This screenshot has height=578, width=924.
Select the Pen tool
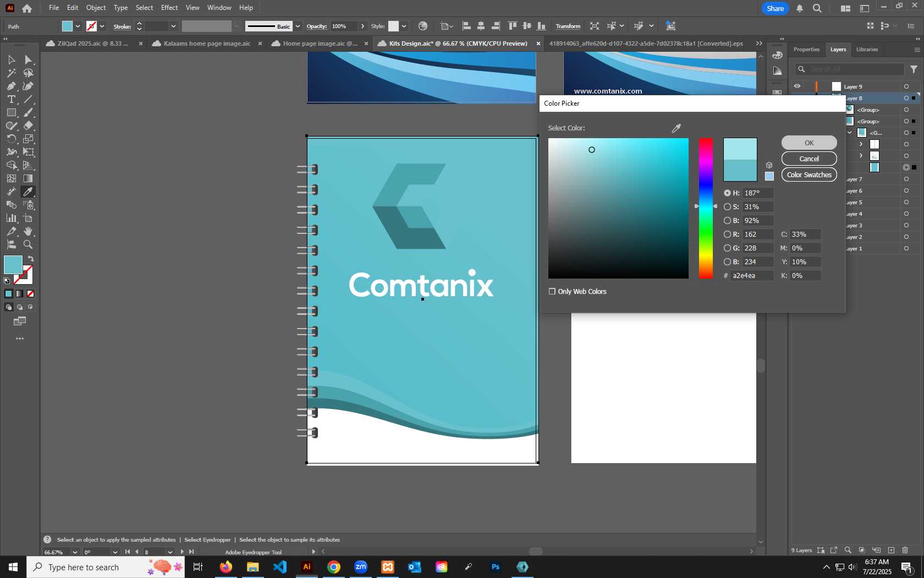pos(11,86)
